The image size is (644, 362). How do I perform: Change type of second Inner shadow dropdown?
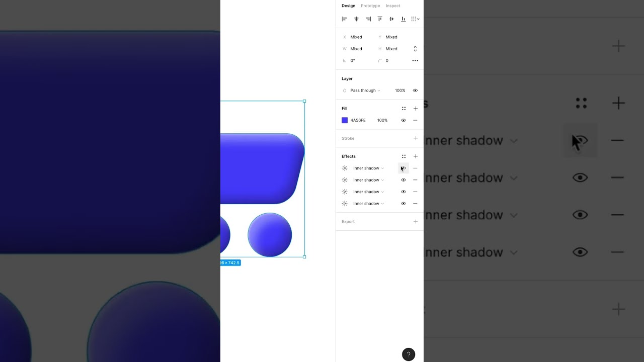click(368, 180)
